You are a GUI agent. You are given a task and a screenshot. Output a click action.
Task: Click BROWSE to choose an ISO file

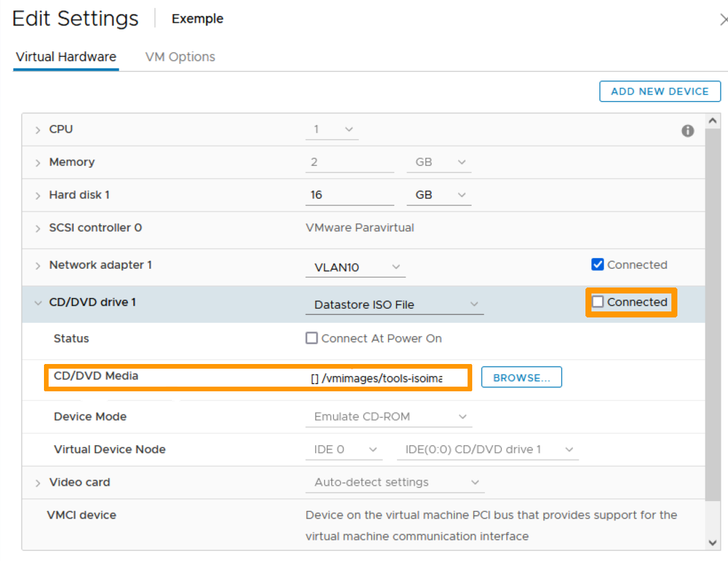521,377
